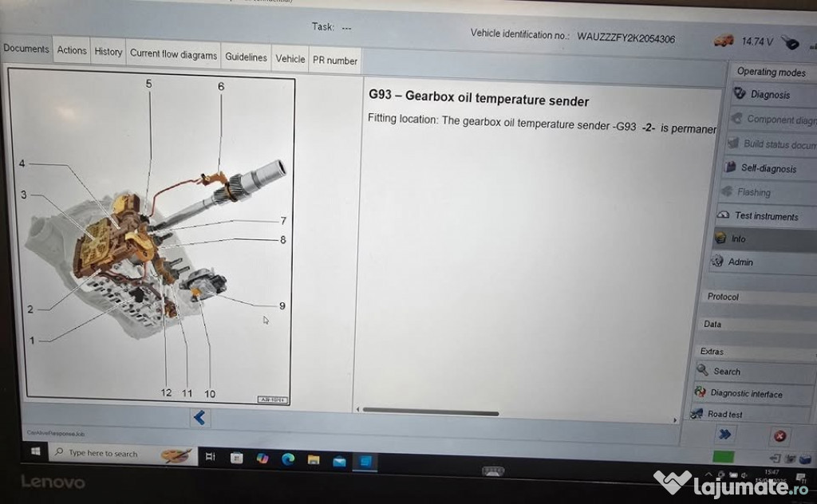Image resolution: width=817 pixels, height=504 pixels.
Task: Start Road test from Extras
Action: click(x=724, y=414)
